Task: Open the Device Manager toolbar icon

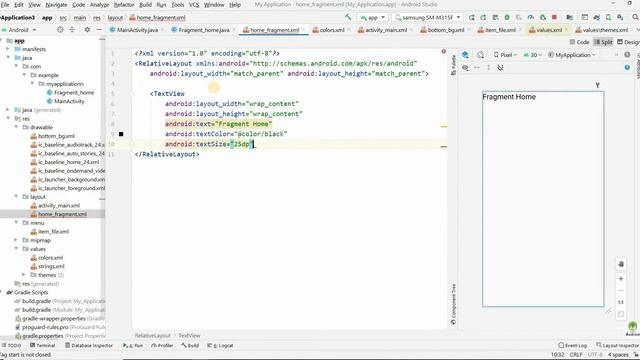Action: click(608, 18)
